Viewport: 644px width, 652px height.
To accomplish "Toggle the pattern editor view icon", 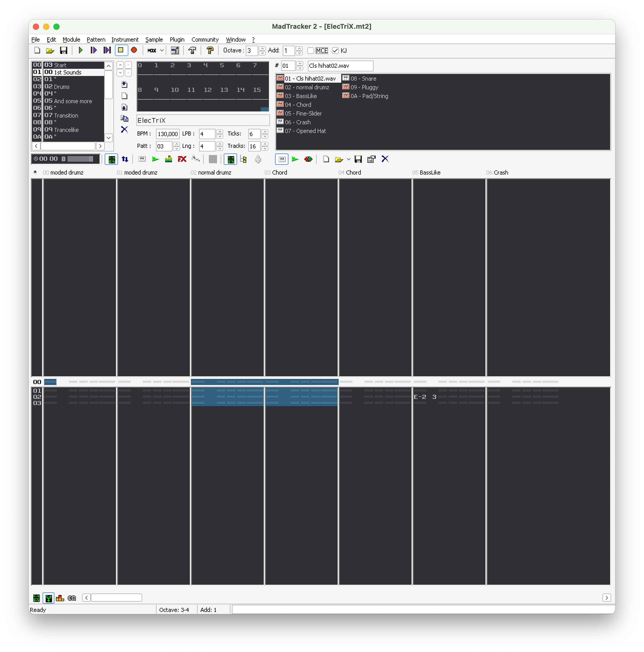I will [x=112, y=159].
